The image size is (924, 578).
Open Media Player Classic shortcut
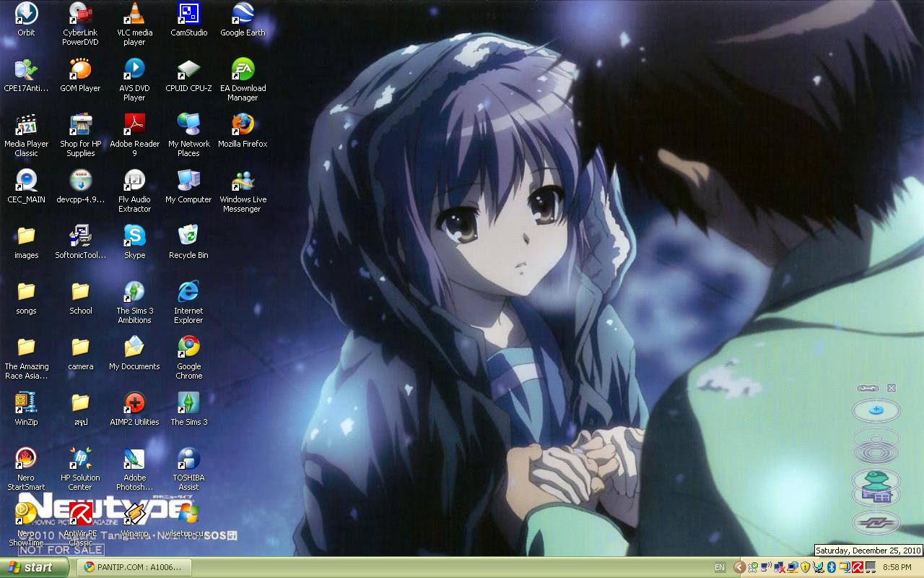click(26, 135)
